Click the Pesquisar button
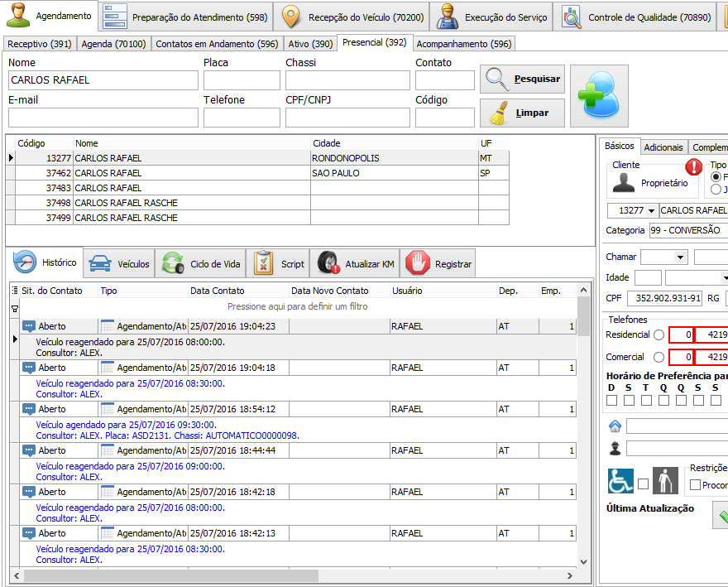The image size is (728, 587). tap(522, 79)
